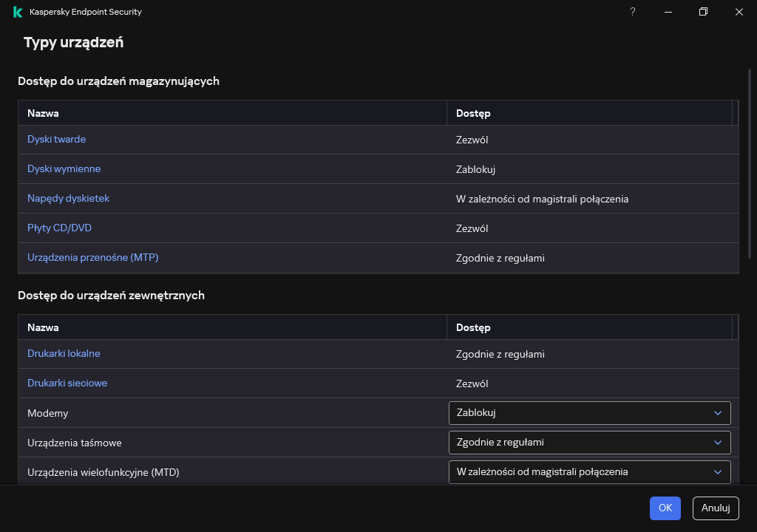Open Urządzenia przenośne (MTP) link

point(92,258)
